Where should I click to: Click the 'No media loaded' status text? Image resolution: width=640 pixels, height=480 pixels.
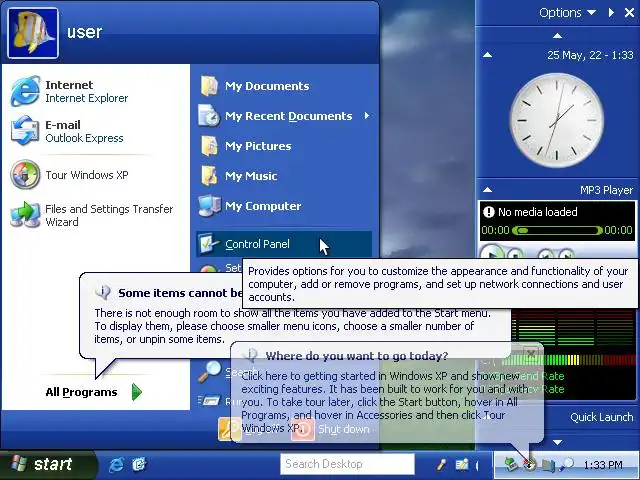(x=538, y=212)
